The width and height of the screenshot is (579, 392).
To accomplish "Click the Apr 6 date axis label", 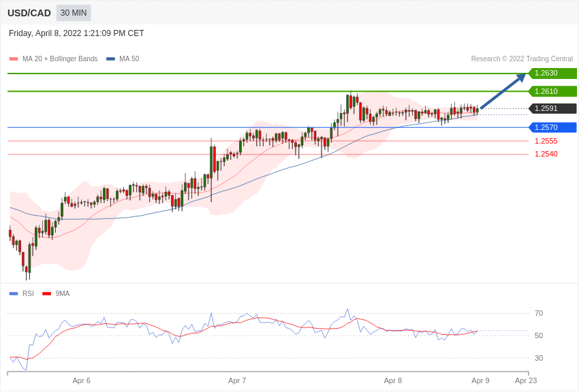I will [x=81, y=380].
